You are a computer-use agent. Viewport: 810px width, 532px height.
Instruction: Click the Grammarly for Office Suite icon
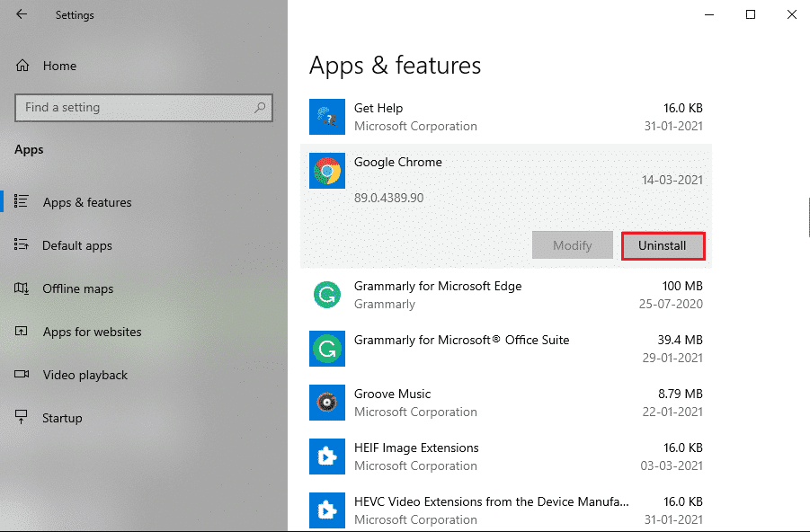[x=326, y=349]
